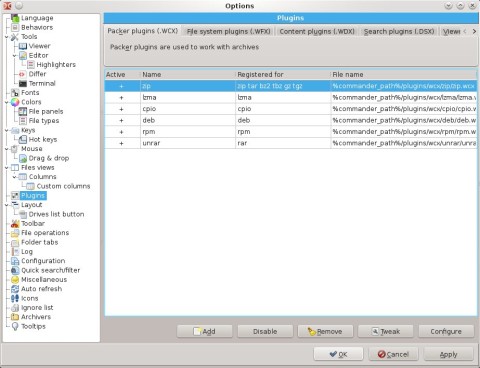The height and width of the screenshot is (368, 480).
Task: Open the Miscellaneous icon
Action: coord(15,280)
